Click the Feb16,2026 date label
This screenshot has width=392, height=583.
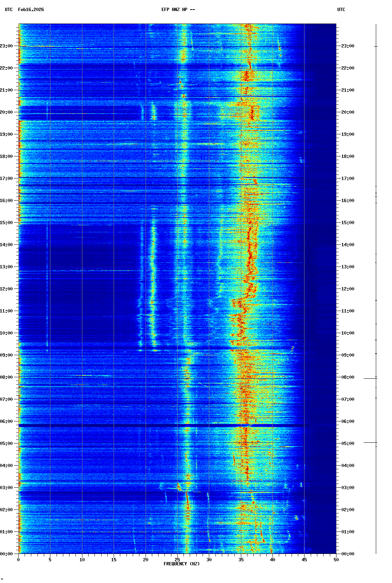pos(31,10)
